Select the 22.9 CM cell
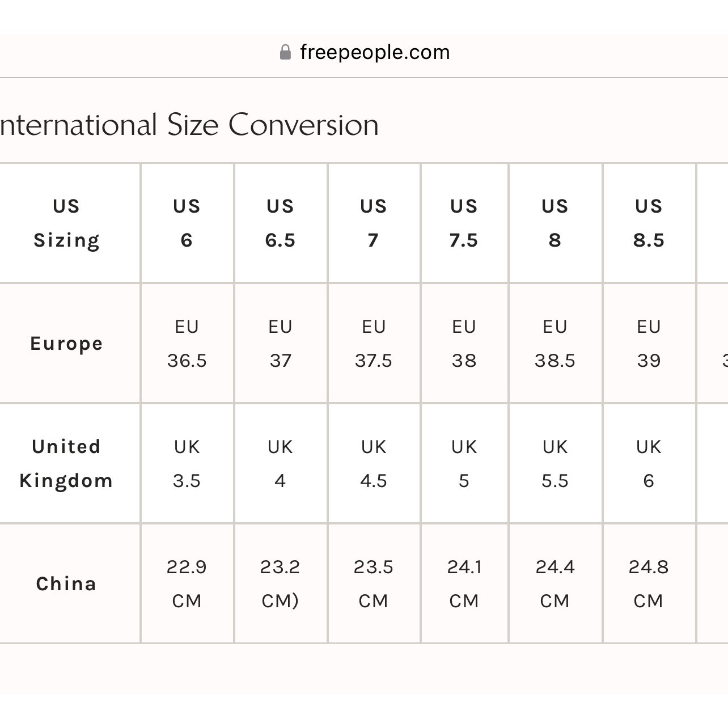 187,584
